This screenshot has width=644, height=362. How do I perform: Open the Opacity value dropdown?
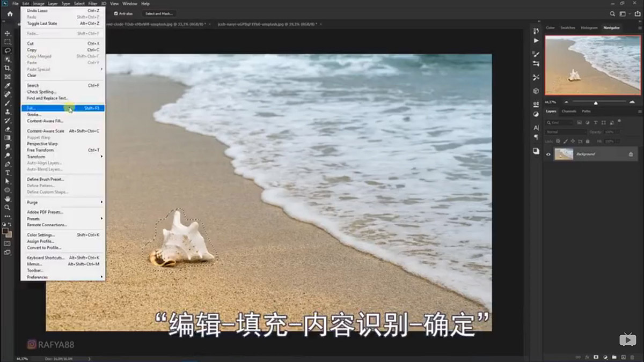point(618,132)
